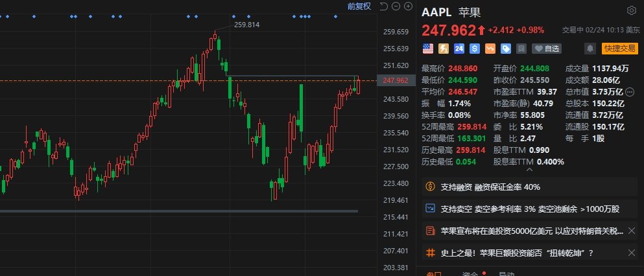Click the 总股本 value 150.22亿

coord(608,104)
